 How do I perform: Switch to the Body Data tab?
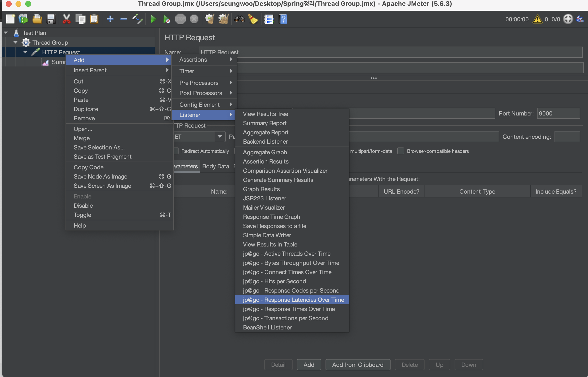(215, 166)
